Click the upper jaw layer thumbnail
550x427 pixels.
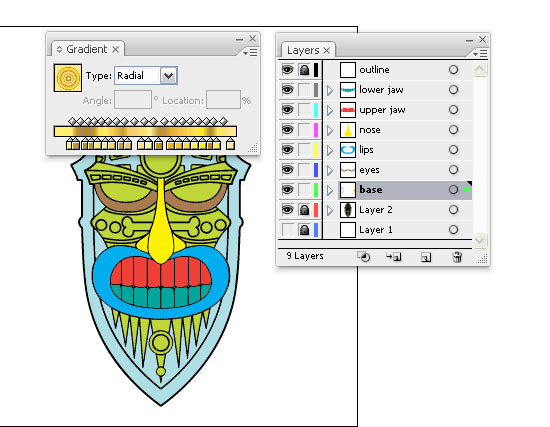(348, 110)
